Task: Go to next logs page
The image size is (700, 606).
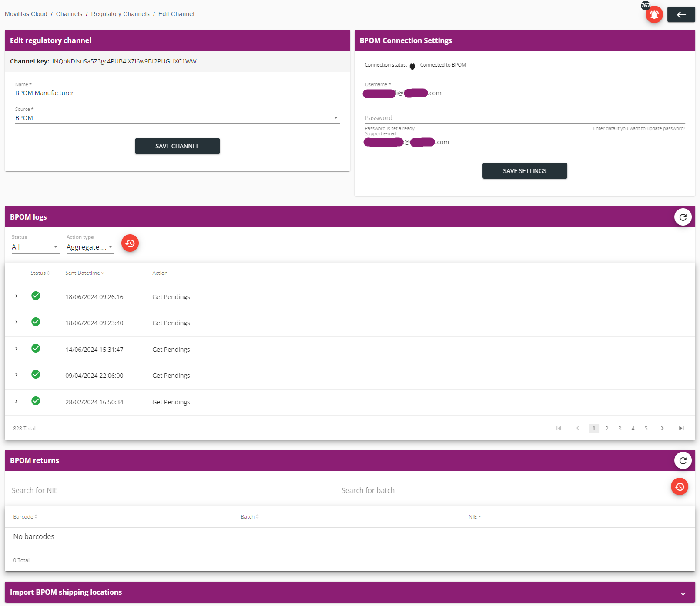Action: click(x=662, y=429)
